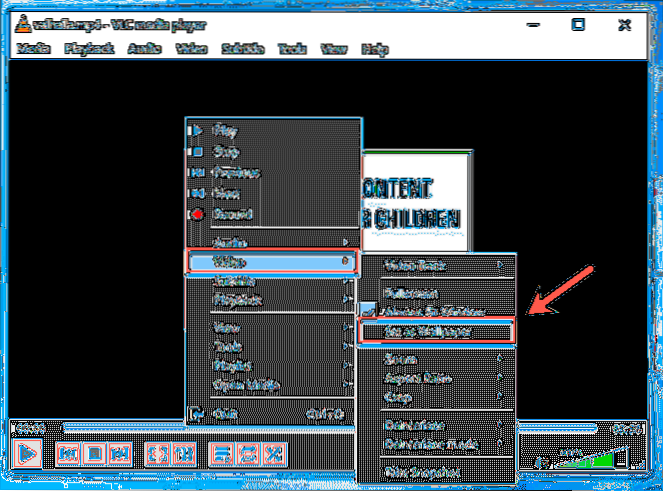Enable random shuffle in bottom toolbar
663x491 pixels.
pos(274,453)
